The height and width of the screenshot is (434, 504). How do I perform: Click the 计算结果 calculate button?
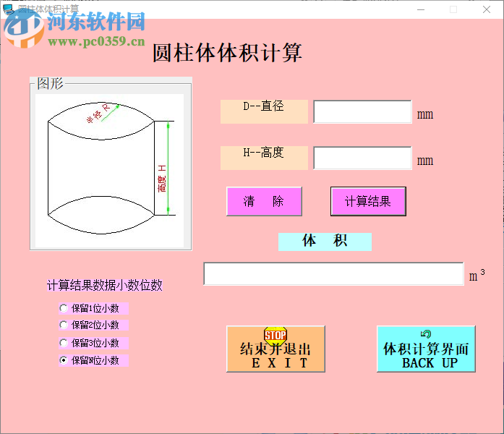click(x=368, y=201)
